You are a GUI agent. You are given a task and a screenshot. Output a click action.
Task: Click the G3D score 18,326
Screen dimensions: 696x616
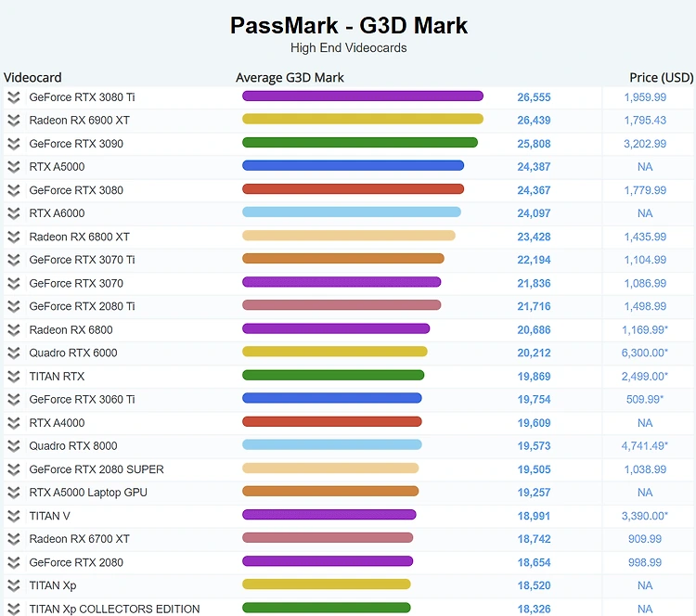tap(534, 609)
